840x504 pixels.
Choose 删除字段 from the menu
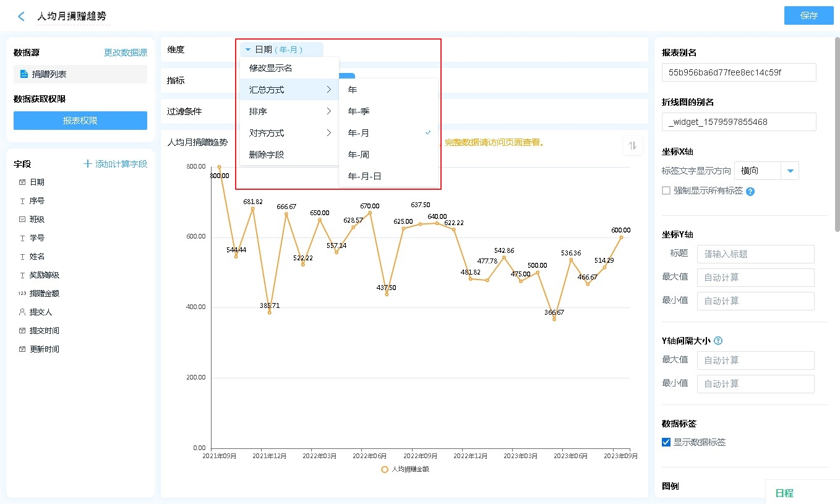coord(267,155)
